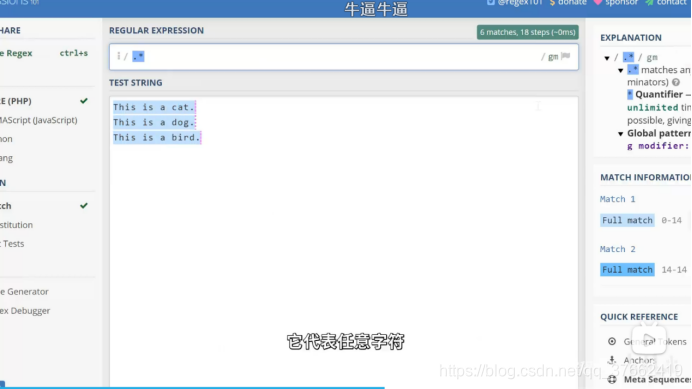Click the Meta Sequences reference entry
The width and height of the screenshot is (692, 389).
tap(657, 379)
